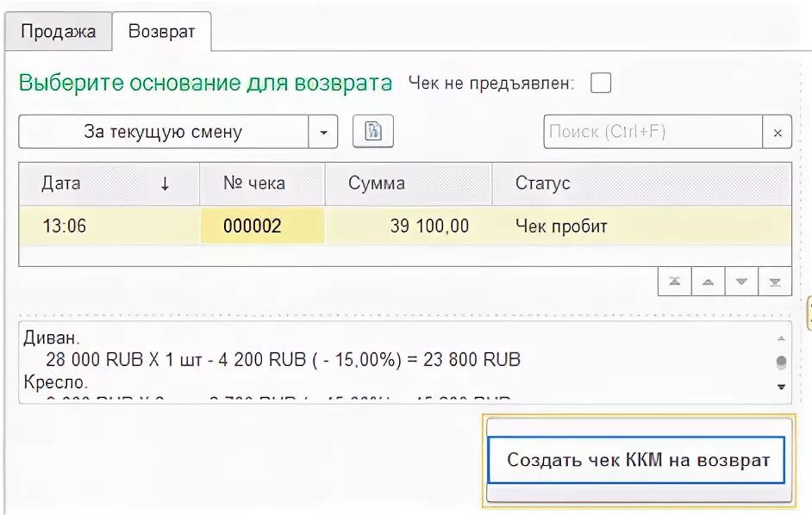The width and height of the screenshot is (812, 515).
Task: Click the Сумма column header
Action: pyautogui.click(x=408, y=183)
